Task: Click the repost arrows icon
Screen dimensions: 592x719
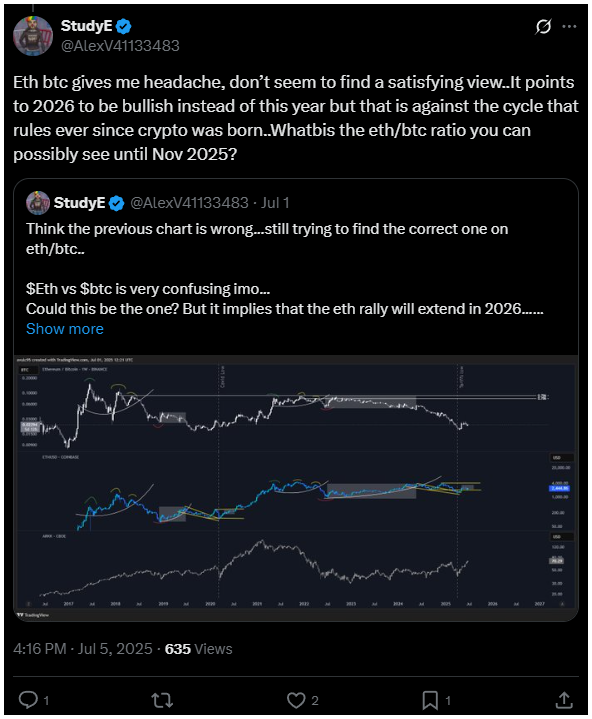Action: click(x=162, y=700)
